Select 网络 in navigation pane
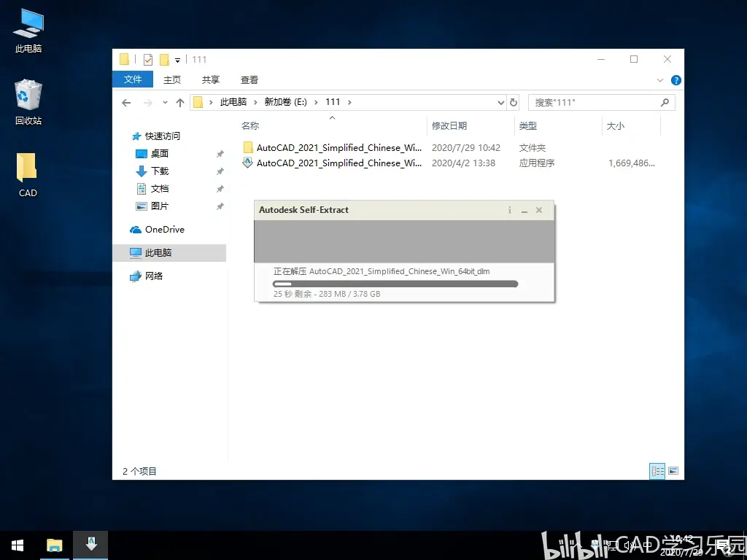The width and height of the screenshot is (747, 560). (146, 276)
